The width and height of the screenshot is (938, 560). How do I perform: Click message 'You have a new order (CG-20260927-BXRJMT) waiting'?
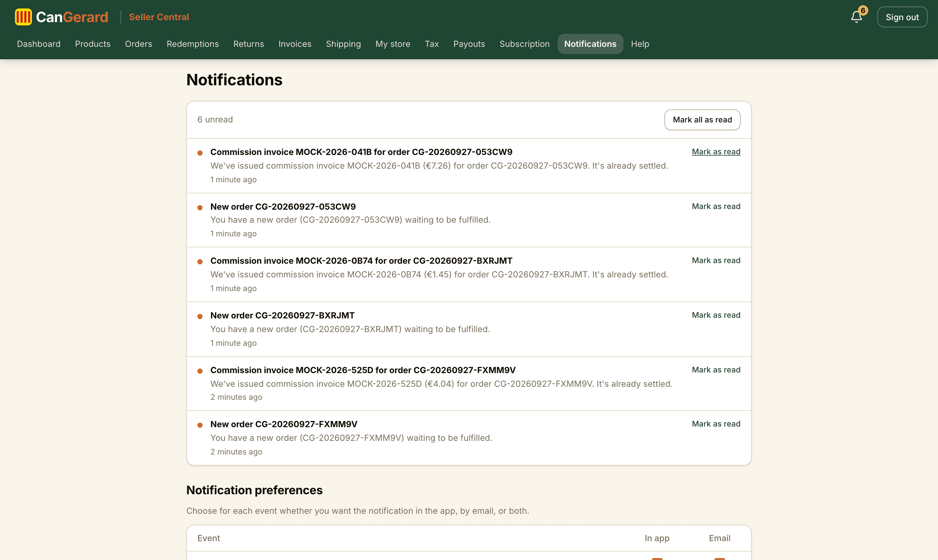tap(350, 329)
